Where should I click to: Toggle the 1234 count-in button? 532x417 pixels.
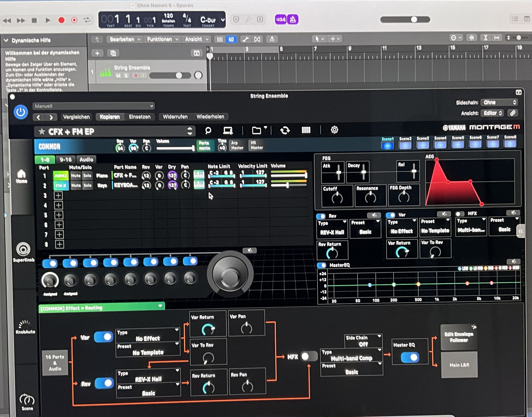pos(281,19)
